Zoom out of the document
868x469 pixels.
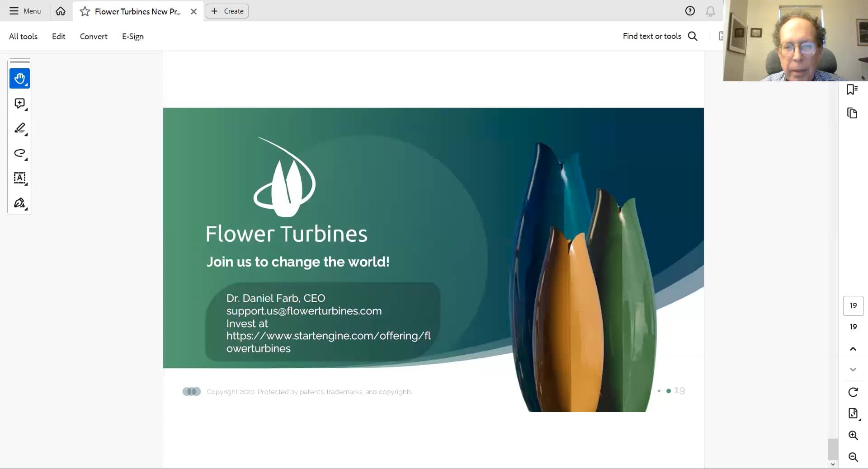853,457
